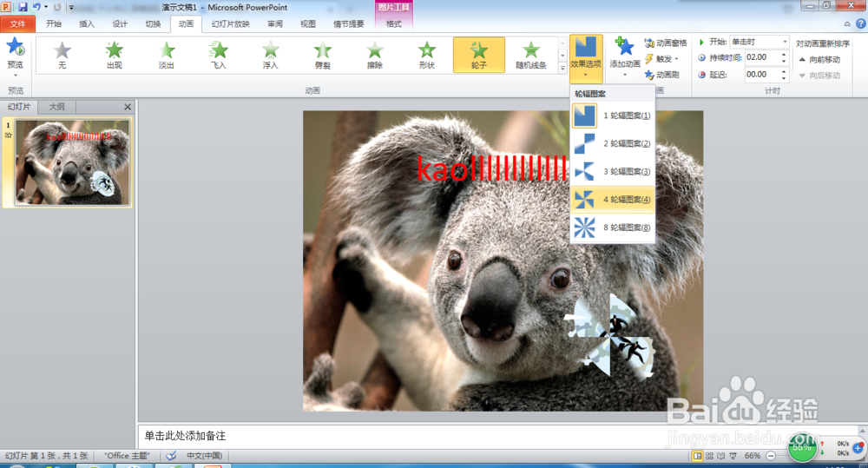This screenshot has width=868, height=468.
Task: Click "Office 主题" in status bar
Action: tap(127, 456)
